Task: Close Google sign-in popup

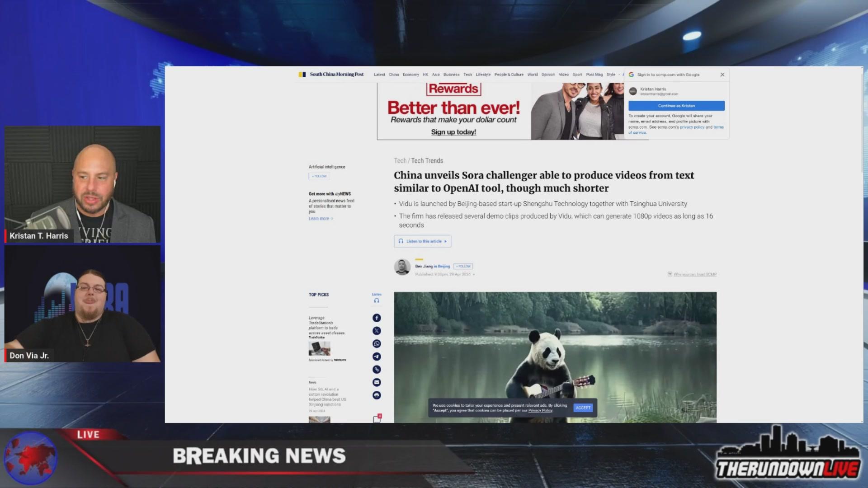Action: [722, 75]
